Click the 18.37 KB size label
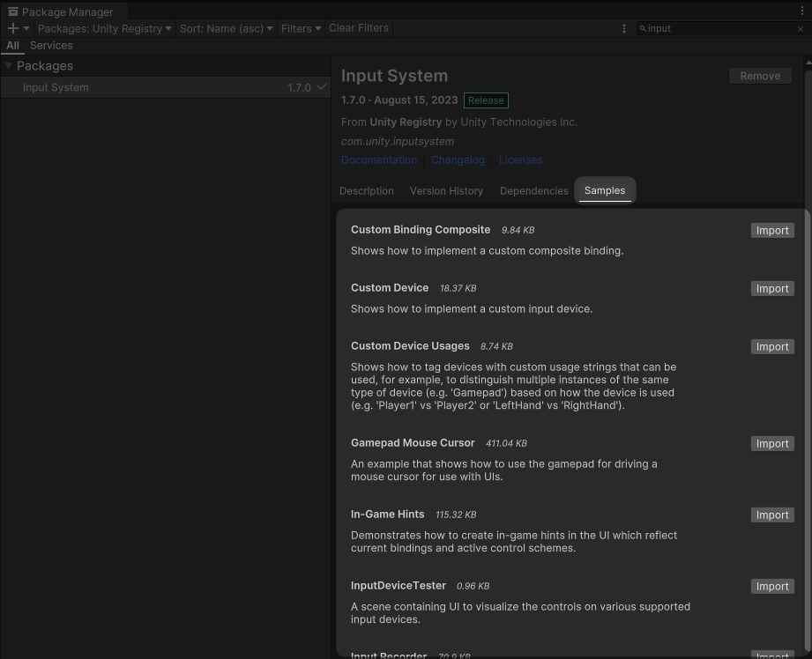 [x=458, y=288]
